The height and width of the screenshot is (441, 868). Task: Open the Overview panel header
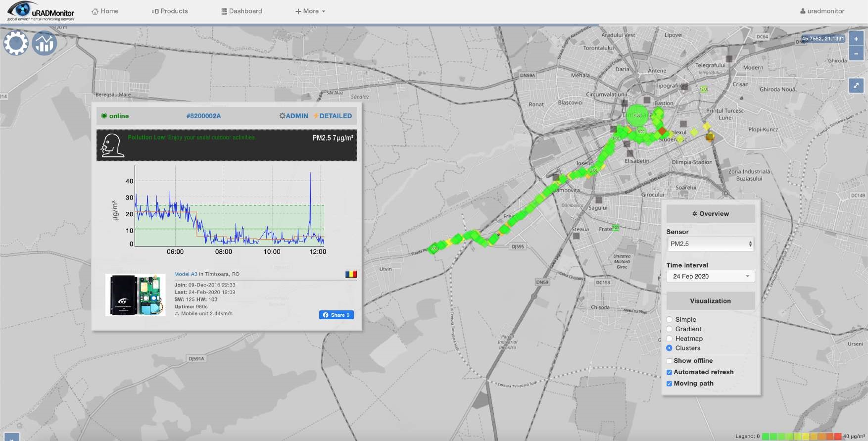pos(710,214)
